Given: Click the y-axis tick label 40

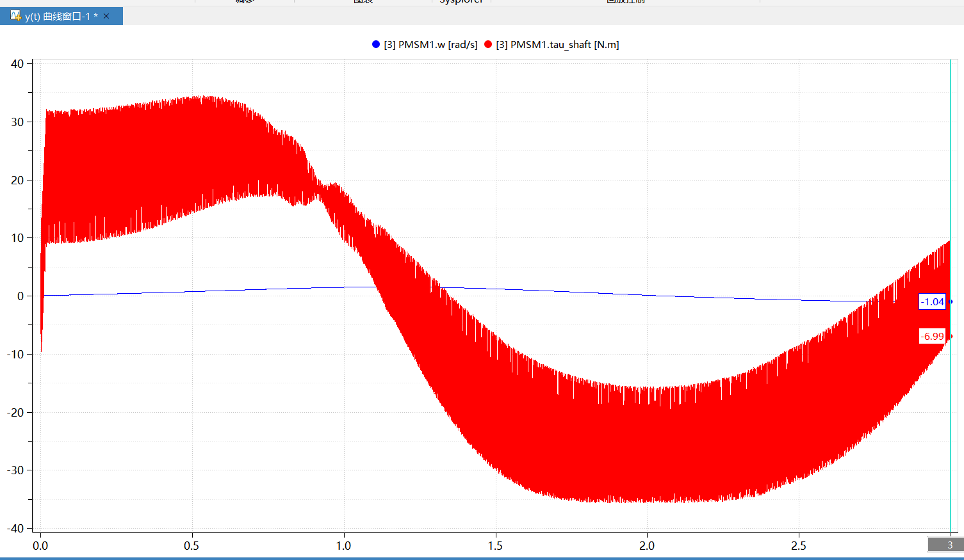Looking at the screenshot, I should coord(17,64).
